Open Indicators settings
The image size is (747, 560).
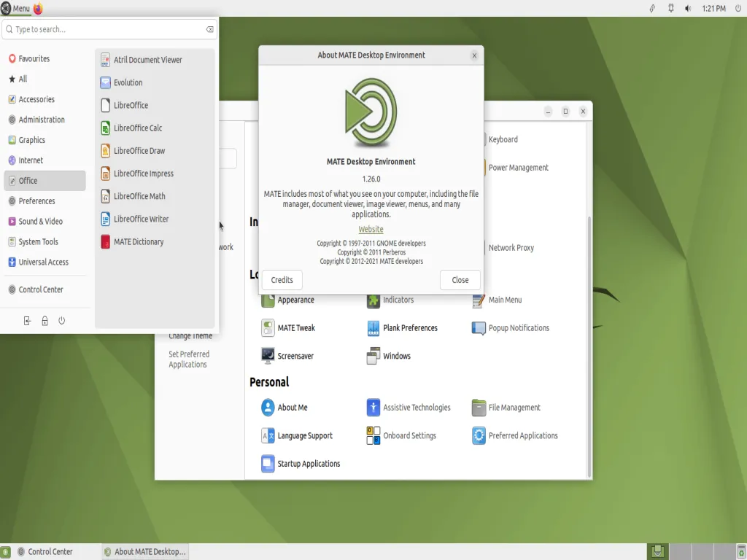[x=390, y=300]
